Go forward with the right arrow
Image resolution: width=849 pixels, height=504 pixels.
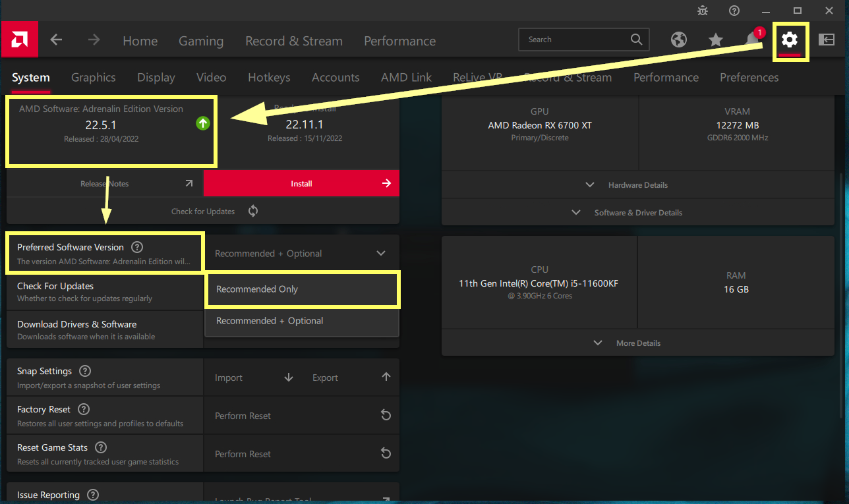point(94,40)
